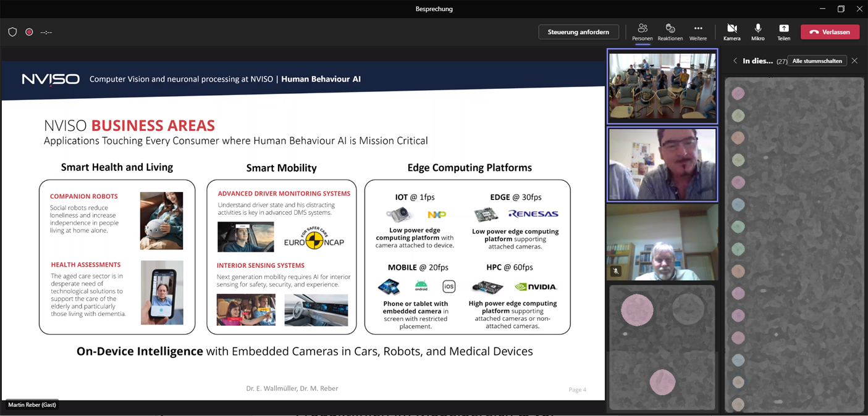Click the red recording indicator icon
The width and height of the screenshot is (868, 416).
click(29, 32)
